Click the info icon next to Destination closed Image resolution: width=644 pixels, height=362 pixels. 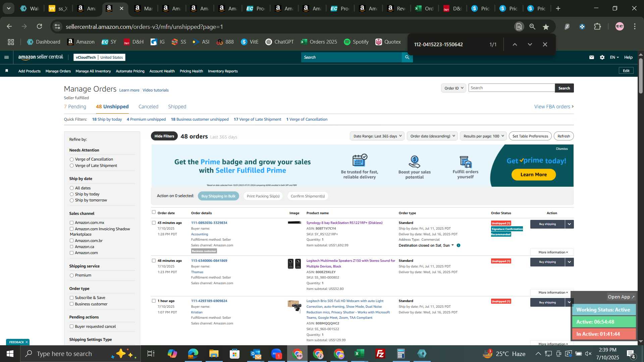click(x=459, y=245)
